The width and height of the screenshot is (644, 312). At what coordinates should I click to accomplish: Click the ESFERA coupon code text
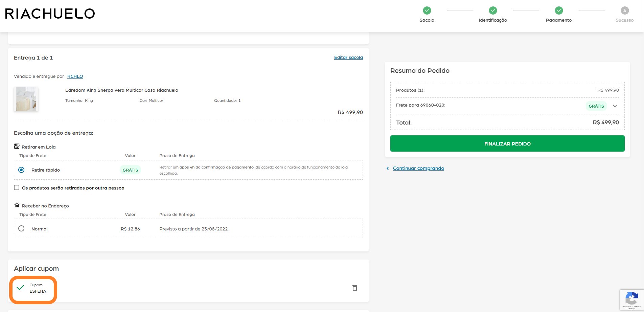coord(38,291)
